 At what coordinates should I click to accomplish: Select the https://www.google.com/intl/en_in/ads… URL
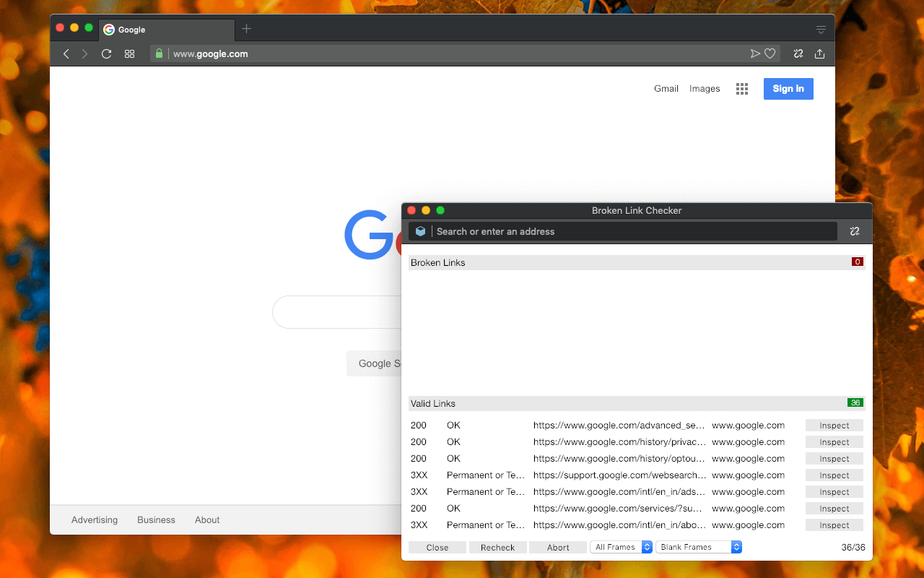pyautogui.click(x=619, y=492)
